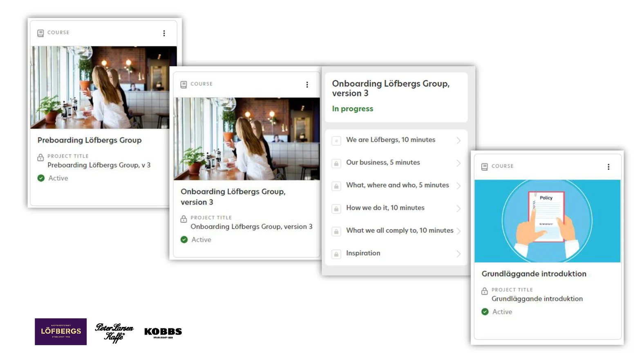This screenshot has width=644, height=362.
Task: Click COURSE label on Preboarding card
Action: pyautogui.click(x=58, y=33)
